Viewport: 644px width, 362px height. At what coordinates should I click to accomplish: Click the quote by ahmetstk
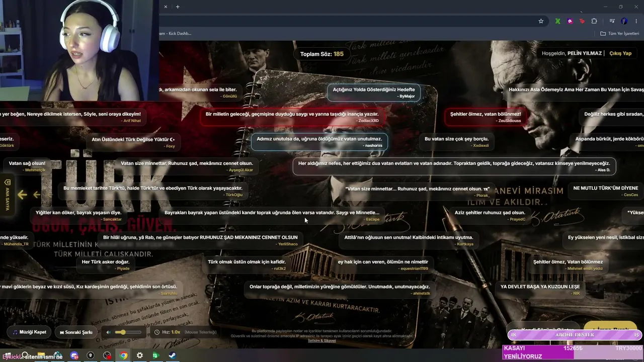tap(340, 290)
